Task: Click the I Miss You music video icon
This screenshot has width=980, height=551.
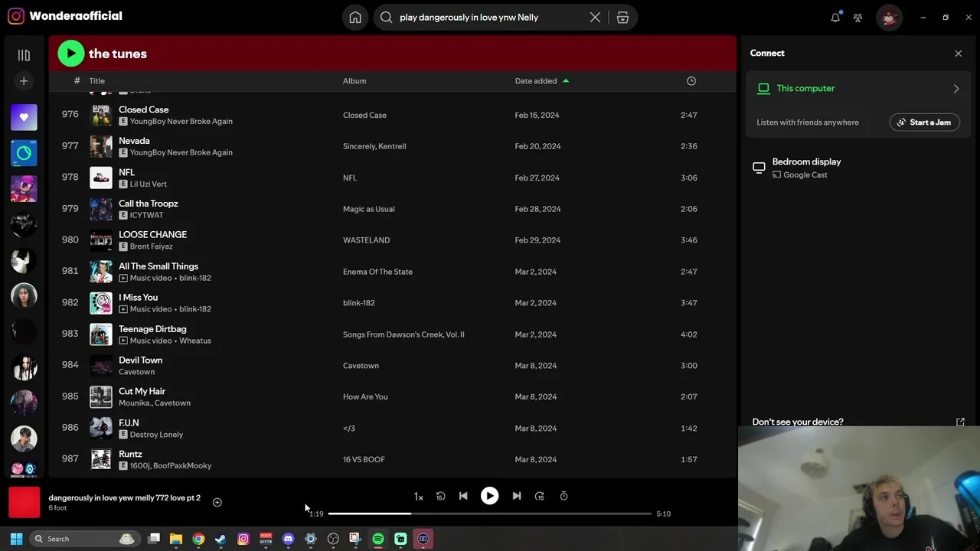Action: pos(123,309)
